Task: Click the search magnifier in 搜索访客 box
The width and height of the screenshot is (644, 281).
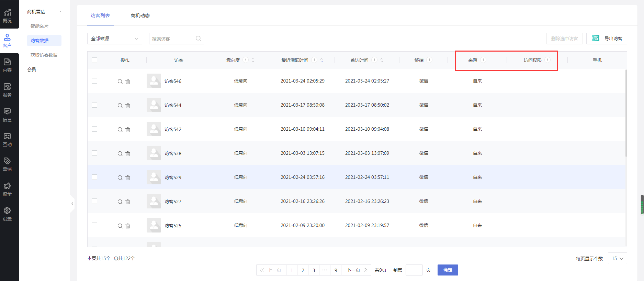Action: (198, 39)
